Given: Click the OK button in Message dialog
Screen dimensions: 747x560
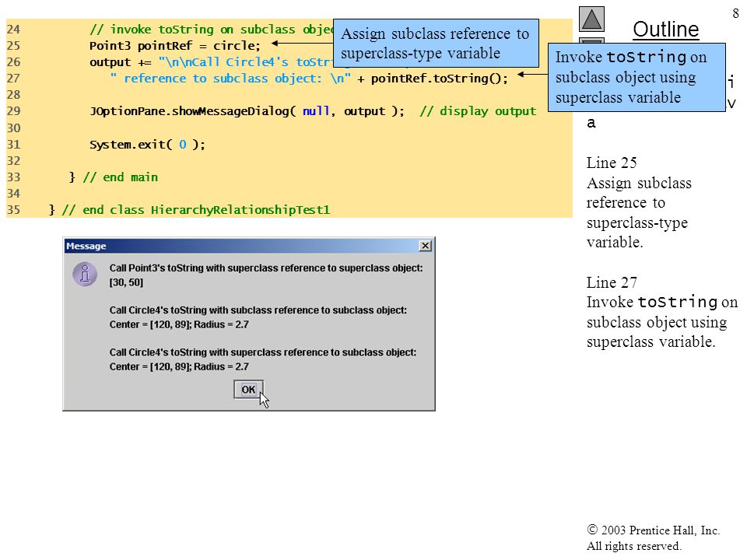Looking at the screenshot, I should pyautogui.click(x=248, y=390).
